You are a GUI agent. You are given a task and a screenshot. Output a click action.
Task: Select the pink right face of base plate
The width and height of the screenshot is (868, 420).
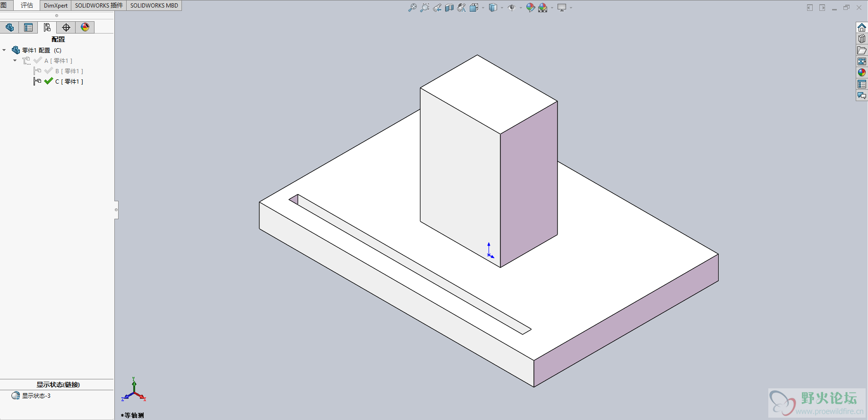pos(626,320)
